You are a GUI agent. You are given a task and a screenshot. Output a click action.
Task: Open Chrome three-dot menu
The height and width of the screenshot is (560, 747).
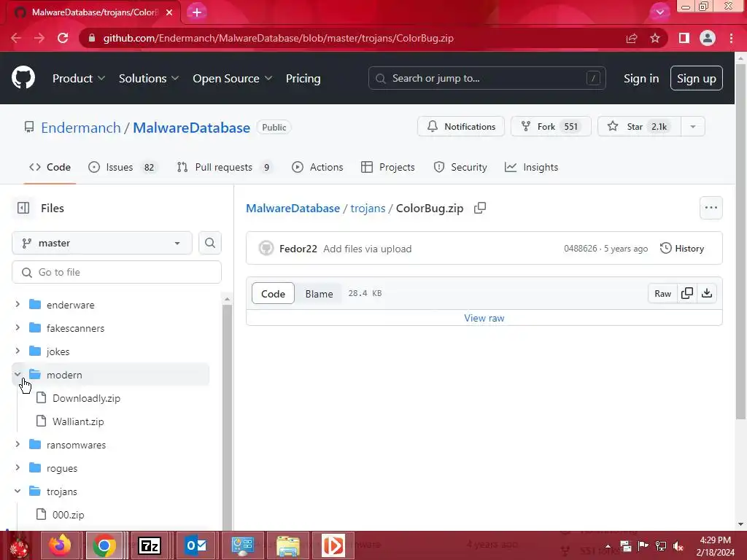pos(731,38)
